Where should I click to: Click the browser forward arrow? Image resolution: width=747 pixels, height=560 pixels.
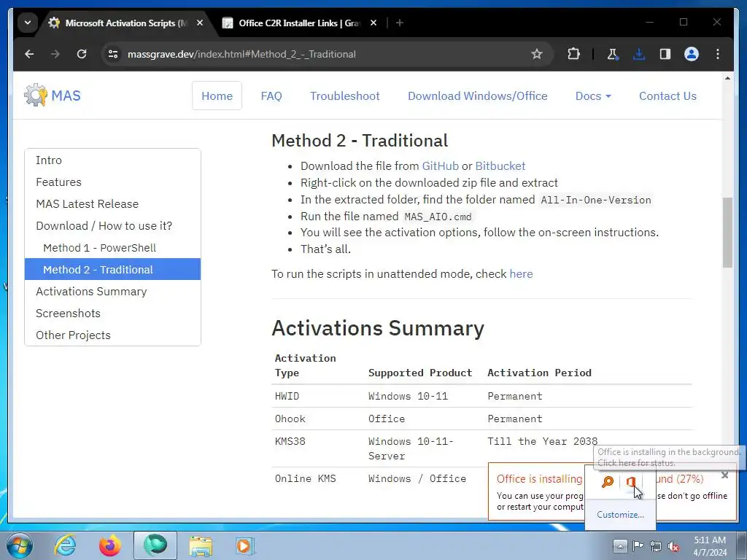pyautogui.click(x=55, y=54)
